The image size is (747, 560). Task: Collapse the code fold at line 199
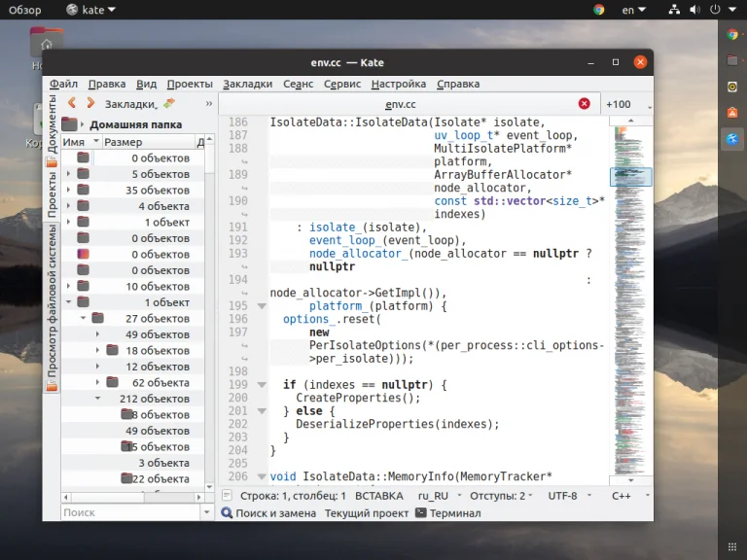261,385
